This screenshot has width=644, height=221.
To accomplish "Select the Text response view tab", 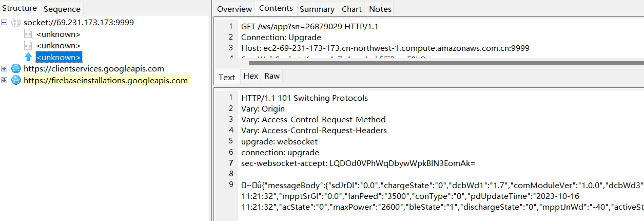I will (227, 77).
